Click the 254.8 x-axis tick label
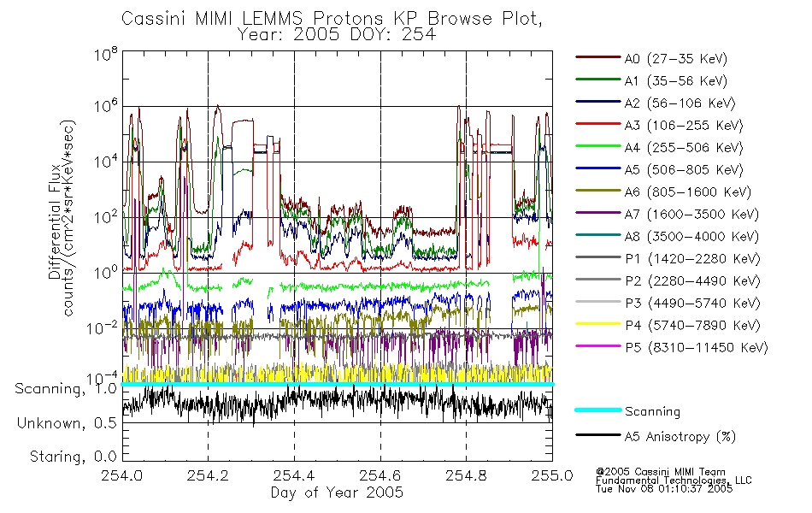Image resolution: width=812 pixels, height=513 pixels. (x=466, y=475)
